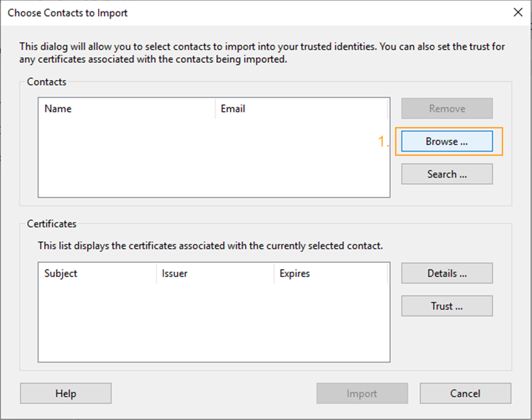532x420 pixels.
Task: Open the Help for this dialog
Action: tap(66, 393)
